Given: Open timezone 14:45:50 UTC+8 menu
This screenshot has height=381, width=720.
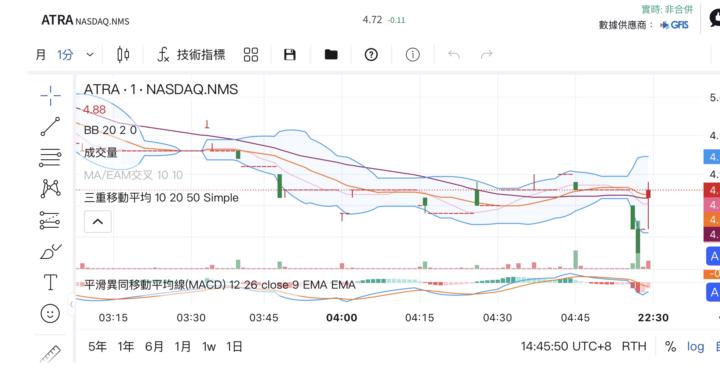Looking at the screenshot, I should point(566,346).
